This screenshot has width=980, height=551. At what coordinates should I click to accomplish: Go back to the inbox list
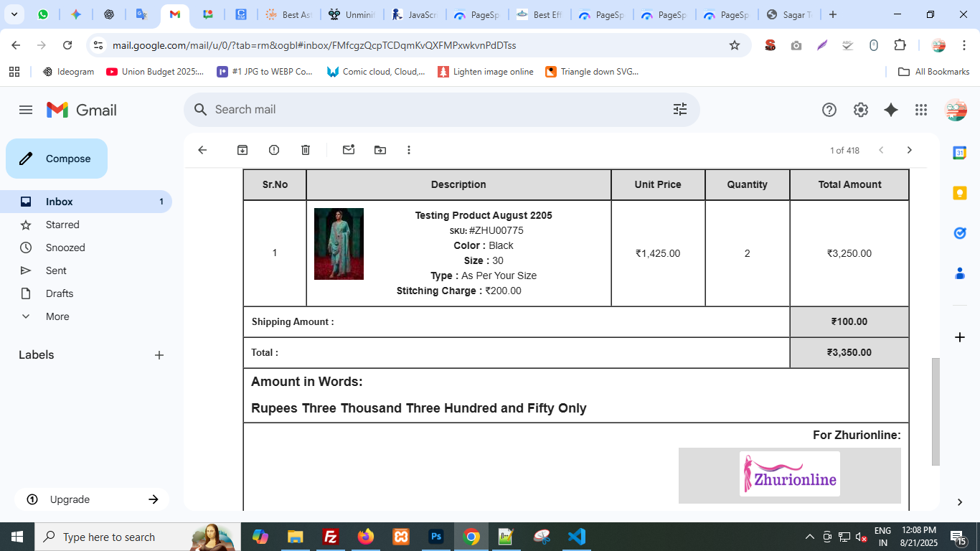pos(202,150)
